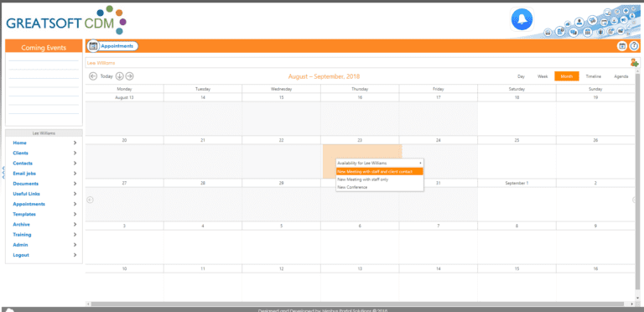The width and height of the screenshot is (644, 312).
Task: Select New Meeting with staff only
Action: click(362, 179)
